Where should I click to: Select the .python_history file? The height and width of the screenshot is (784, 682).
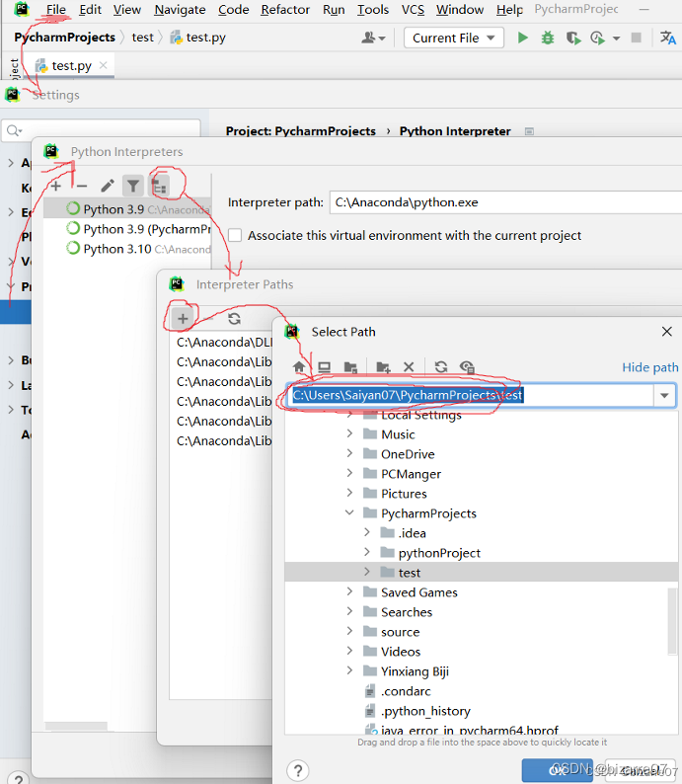point(425,711)
